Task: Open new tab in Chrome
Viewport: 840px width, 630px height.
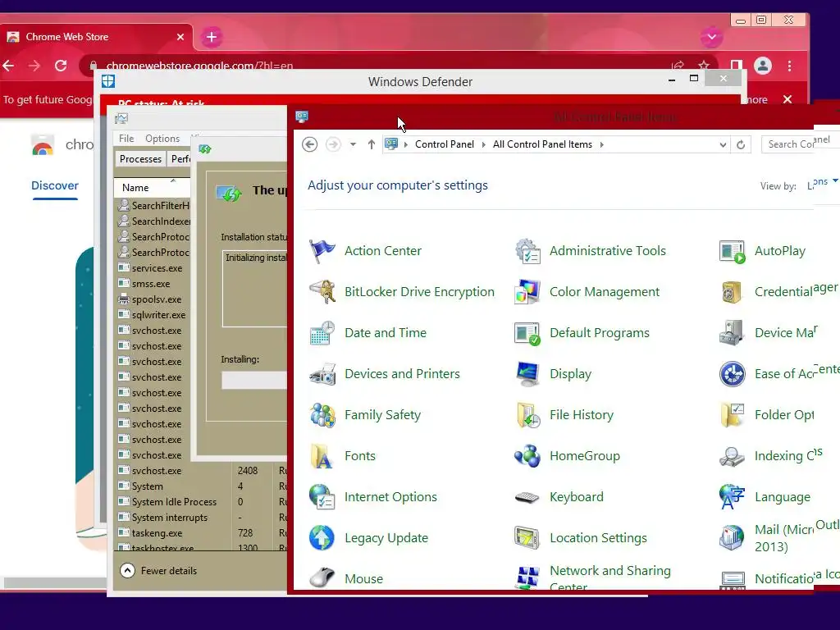Action: [212, 37]
